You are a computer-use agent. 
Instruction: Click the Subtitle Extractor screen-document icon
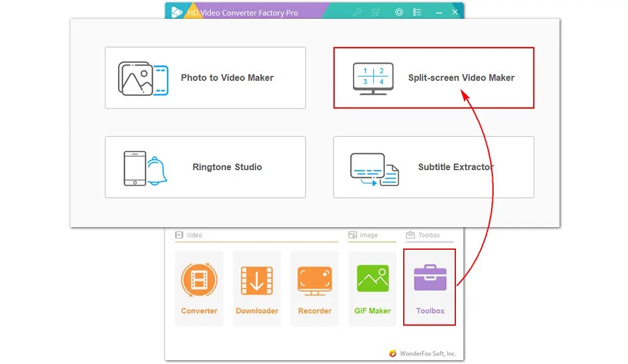[374, 169]
